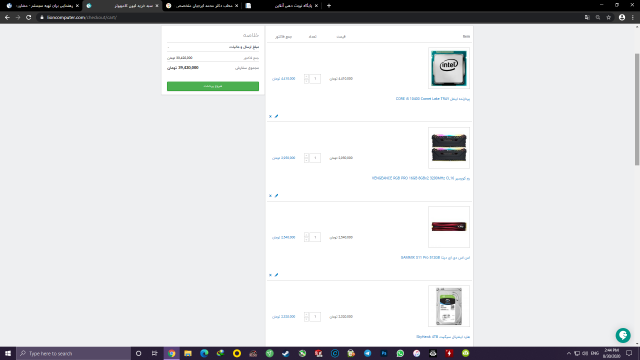Switch to the active shopping cart tab
Viewport: 640px width, 360px height.
click(x=122, y=6)
